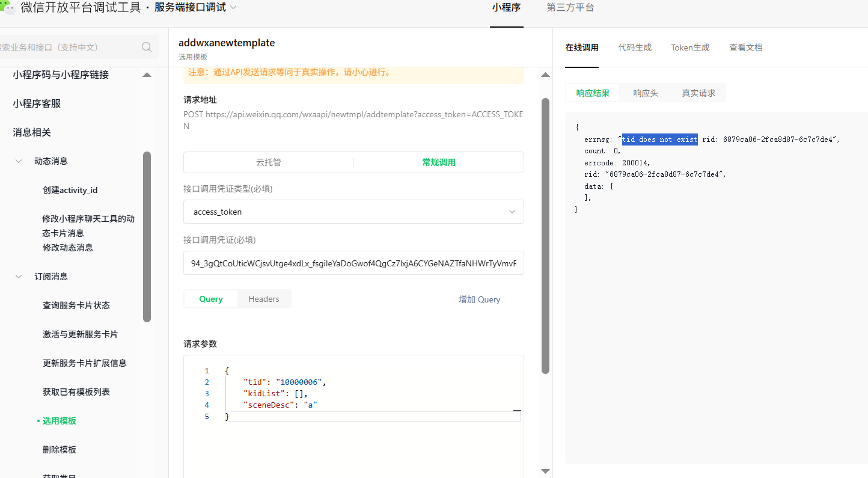
Task: Click the 接口调用凭证 token input field
Action: pyautogui.click(x=353, y=263)
